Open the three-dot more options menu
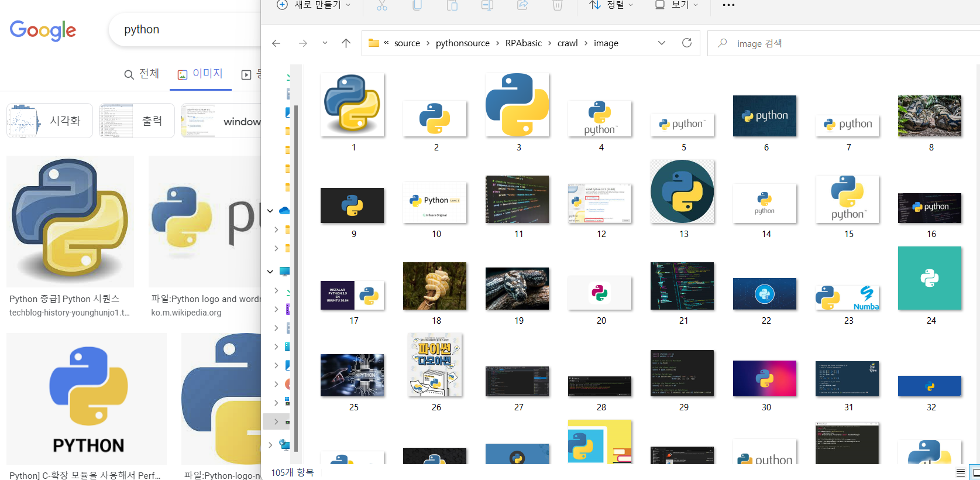980x480 pixels. [x=728, y=5]
